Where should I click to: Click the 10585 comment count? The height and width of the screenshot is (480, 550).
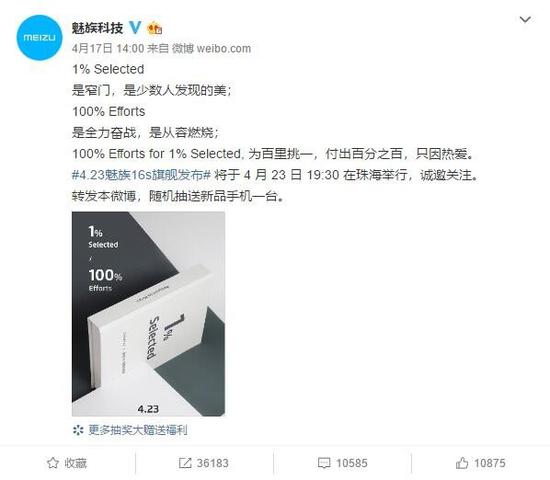(351, 463)
